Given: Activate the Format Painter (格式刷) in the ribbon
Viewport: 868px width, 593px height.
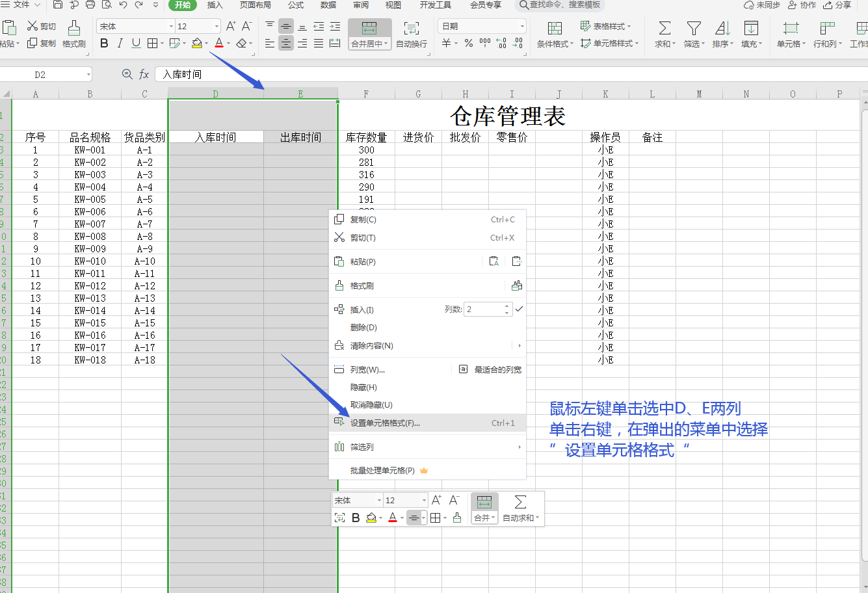Looking at the screenshot, I should (x=74, y=34).
